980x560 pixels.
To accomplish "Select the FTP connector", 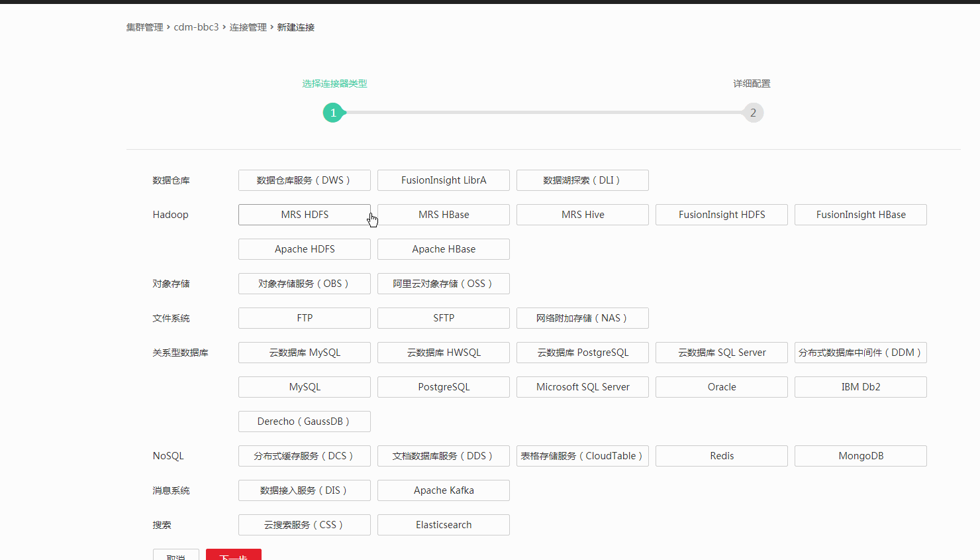I will point(305,318).
